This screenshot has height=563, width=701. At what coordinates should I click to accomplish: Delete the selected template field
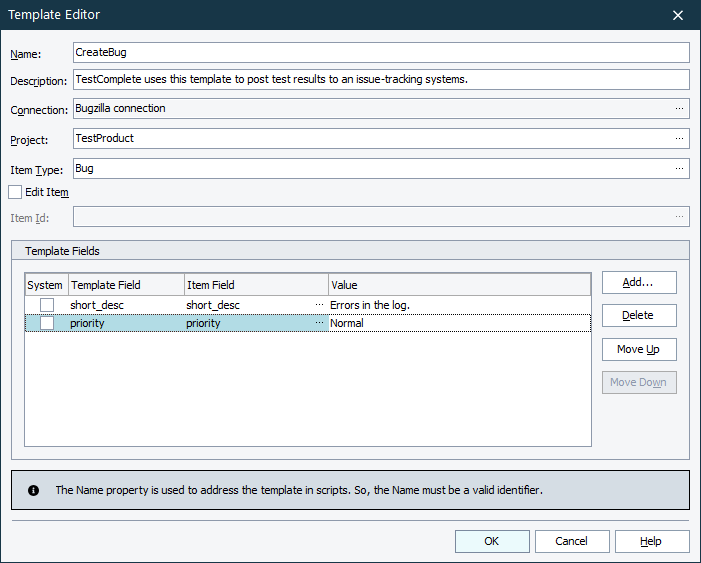tap(639, 315)
